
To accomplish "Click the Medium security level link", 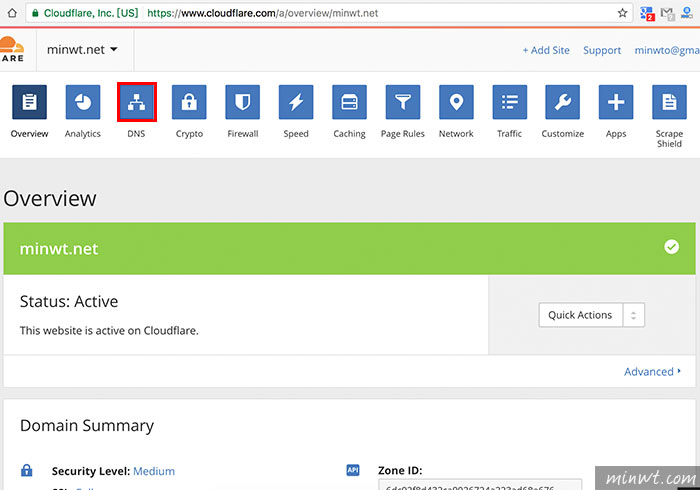I will 154,471.
